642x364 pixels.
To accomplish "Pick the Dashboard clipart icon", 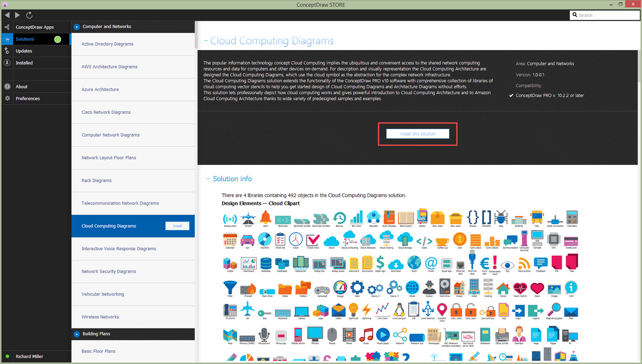I will [x=249, y=264].
